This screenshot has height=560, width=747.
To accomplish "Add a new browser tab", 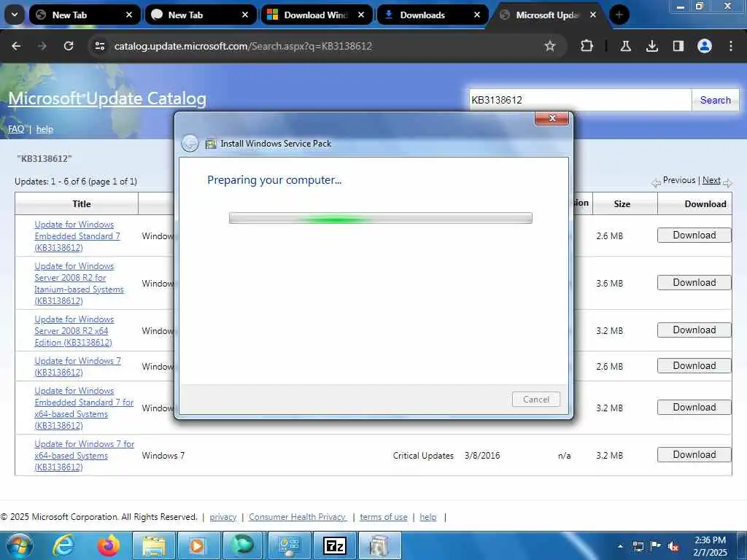I will coord(619,15).
